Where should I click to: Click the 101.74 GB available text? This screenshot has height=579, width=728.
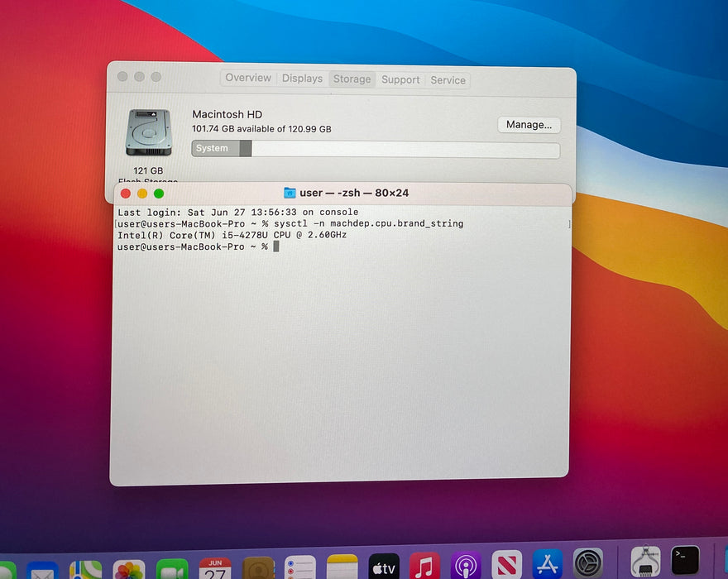(261, 128)
